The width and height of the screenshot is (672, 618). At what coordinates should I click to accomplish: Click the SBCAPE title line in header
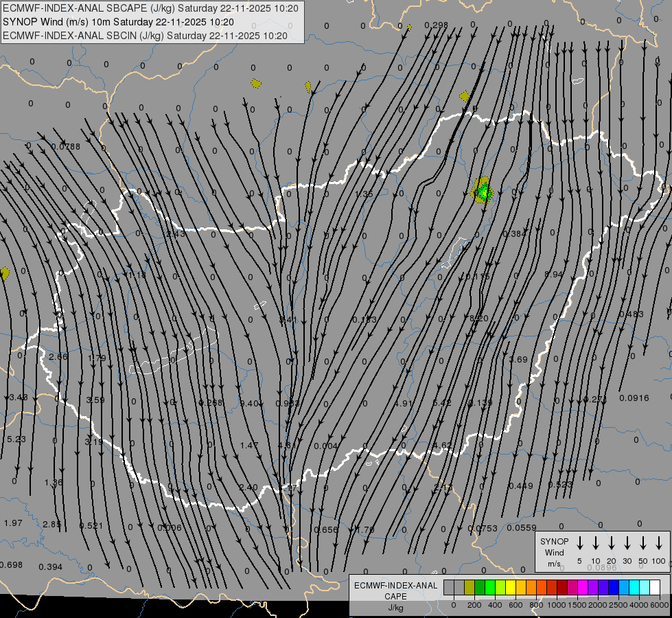pos(150,8)
